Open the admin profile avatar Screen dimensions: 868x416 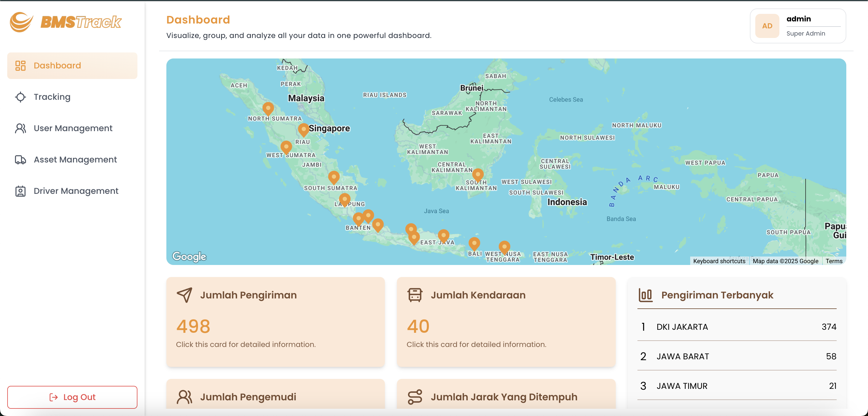[767, 26]
